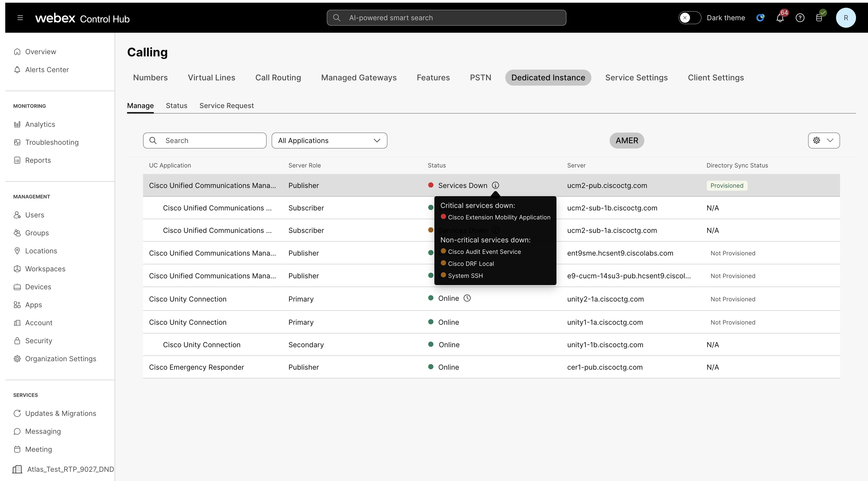Screen dimensions: 868x481
Task: Click clock icon beside Online for unity2-1a
Action: tap(467, 298)
